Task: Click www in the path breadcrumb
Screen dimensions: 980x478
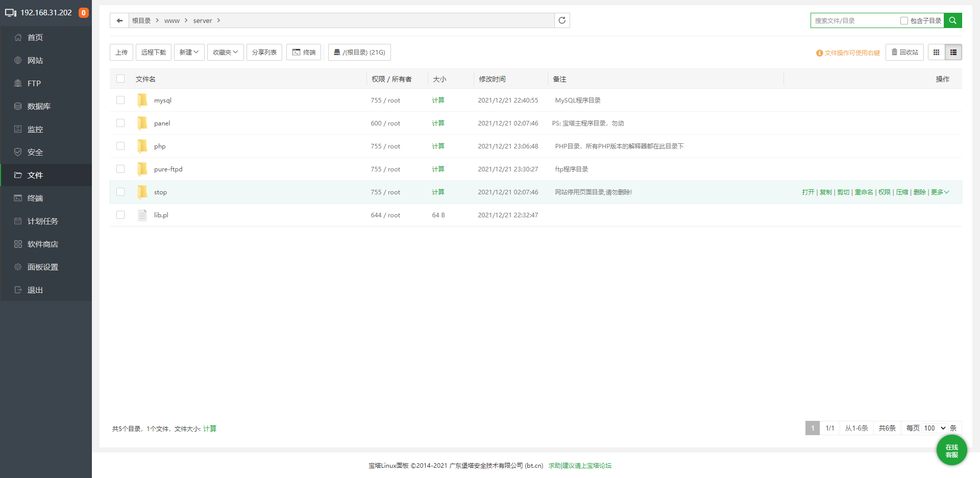Action: (172, 20)
